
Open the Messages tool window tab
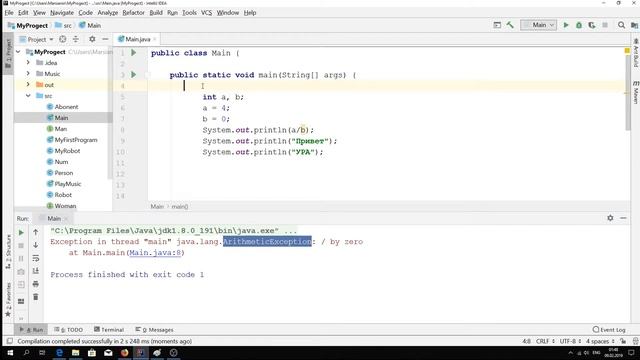[154, 330]
